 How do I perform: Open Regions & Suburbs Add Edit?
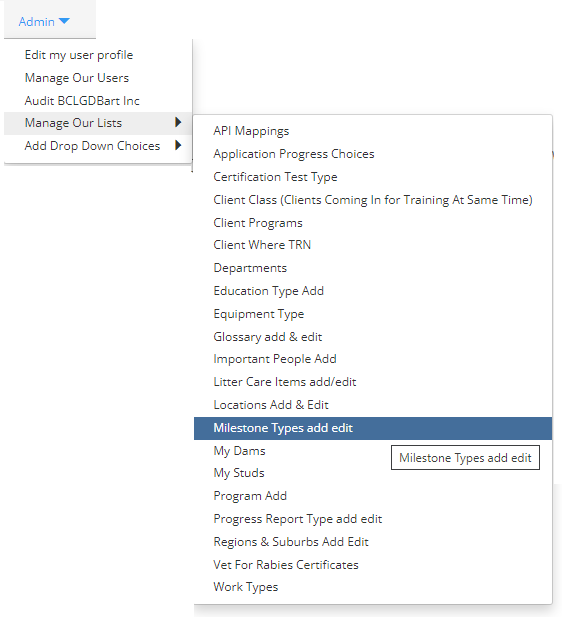(x=291, y=542)
